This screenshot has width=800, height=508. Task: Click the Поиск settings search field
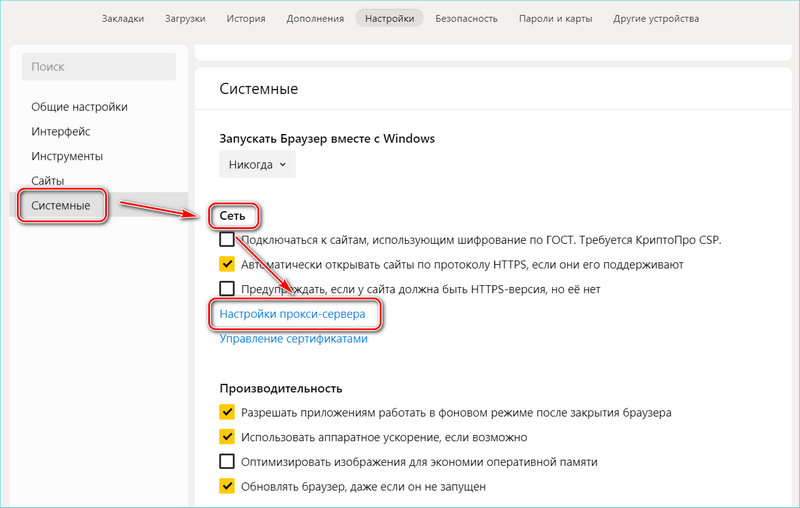click(x=99, y=67)
